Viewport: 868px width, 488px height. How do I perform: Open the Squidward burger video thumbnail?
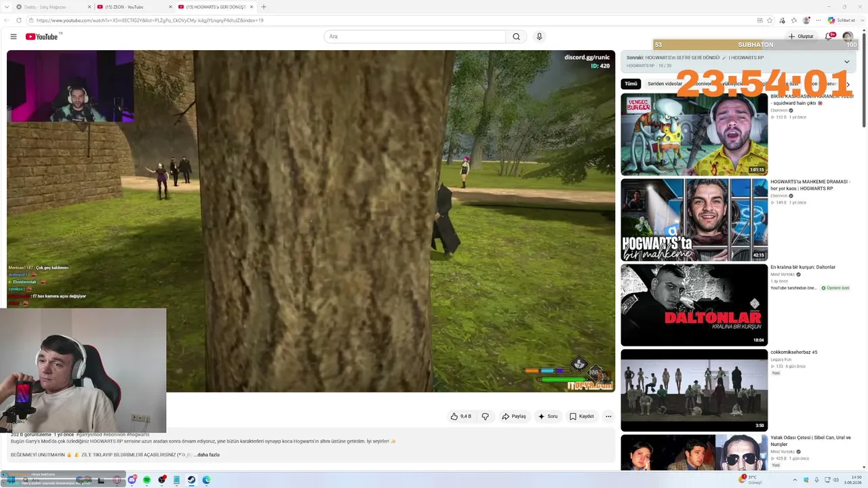[x=694, y=134]
